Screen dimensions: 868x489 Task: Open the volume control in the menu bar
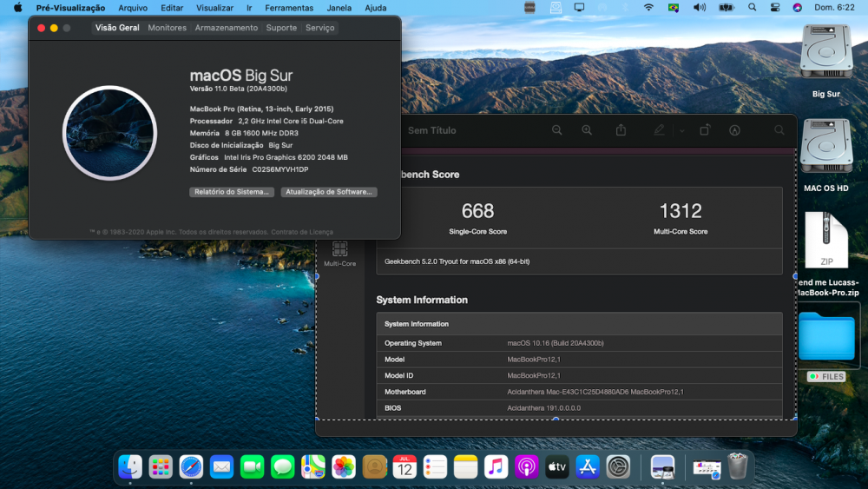700,8
